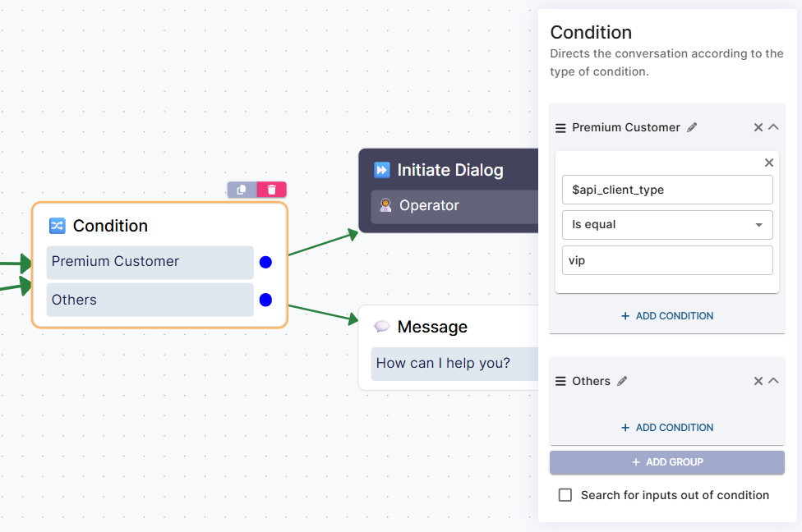Click the $api_client_type variable field
Viewport: 802px width, 532px height.
[x=666, y=190]
